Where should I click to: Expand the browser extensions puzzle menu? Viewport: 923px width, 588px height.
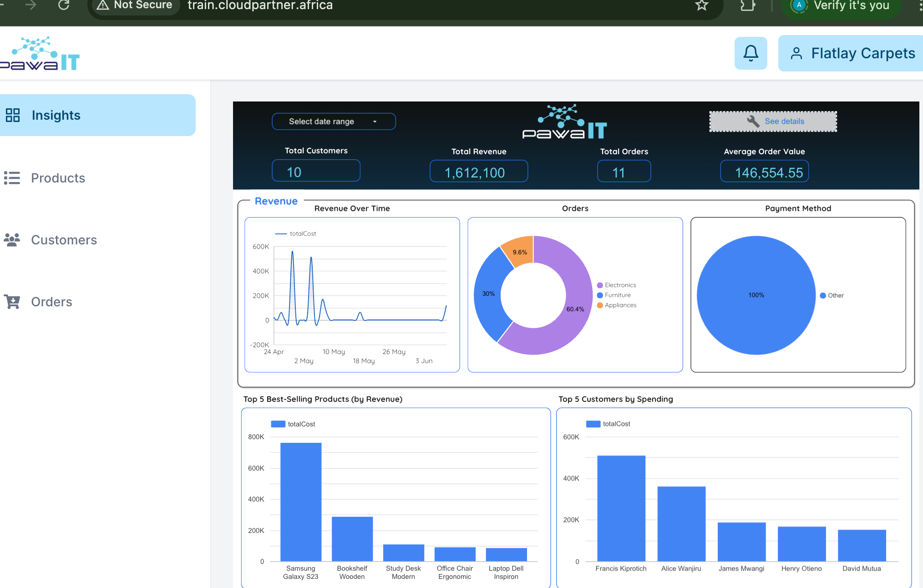(747, 6)
